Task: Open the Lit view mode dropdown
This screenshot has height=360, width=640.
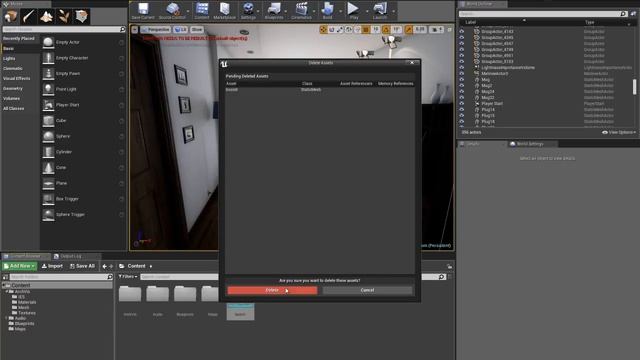Action: tap(180, 29)
